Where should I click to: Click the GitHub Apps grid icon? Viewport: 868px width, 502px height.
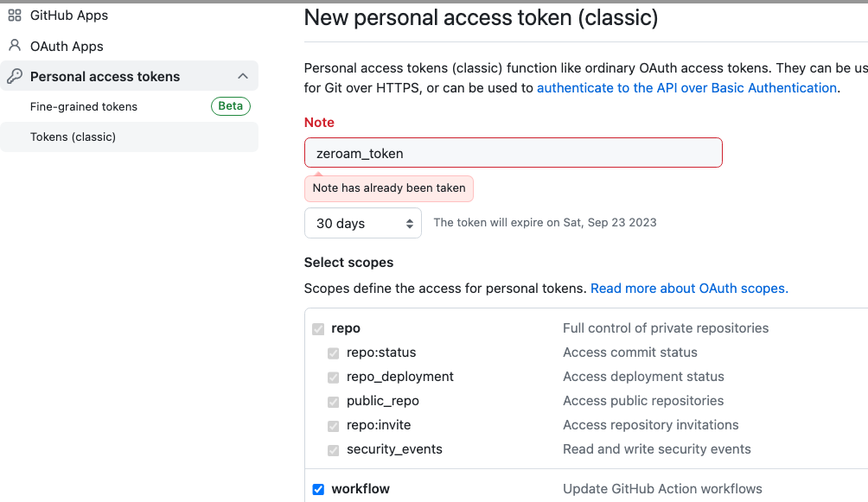(x=15, y=16)
